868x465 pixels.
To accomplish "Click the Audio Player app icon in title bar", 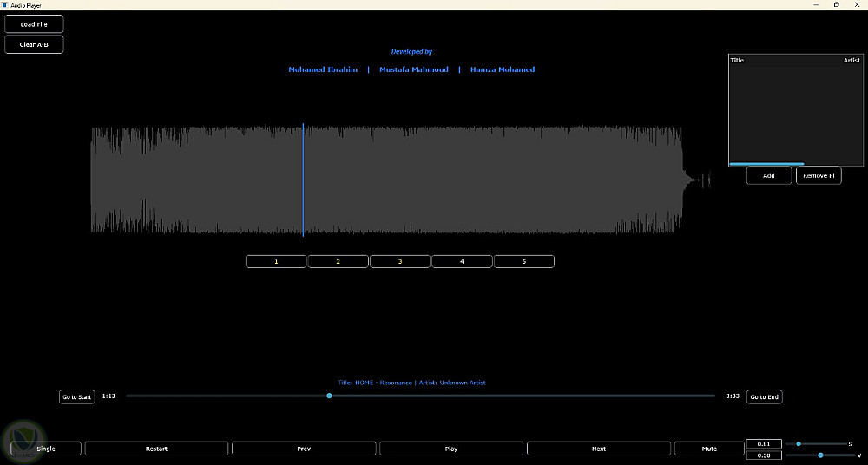I will tap(5, 5).
